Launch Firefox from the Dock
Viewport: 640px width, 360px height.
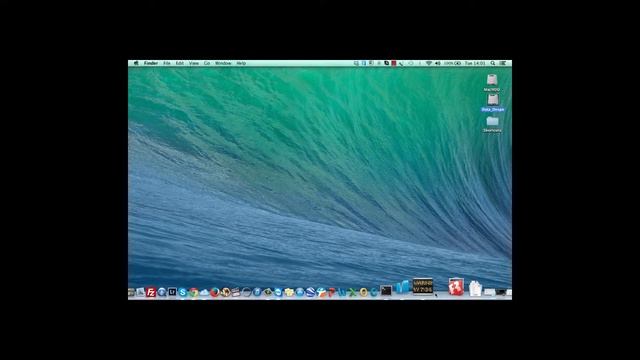point(215,293)
